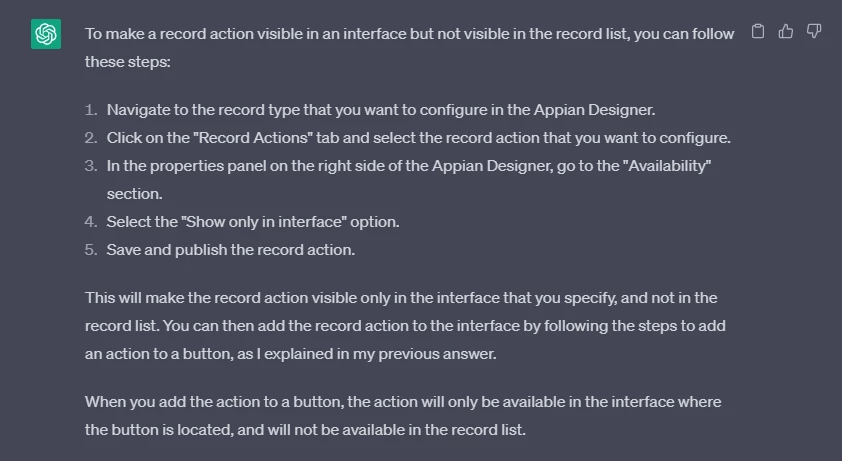This screenshot has height=461, width=842.
Task: Click the phrase "my previous answer"
Action: pos(437,354)
